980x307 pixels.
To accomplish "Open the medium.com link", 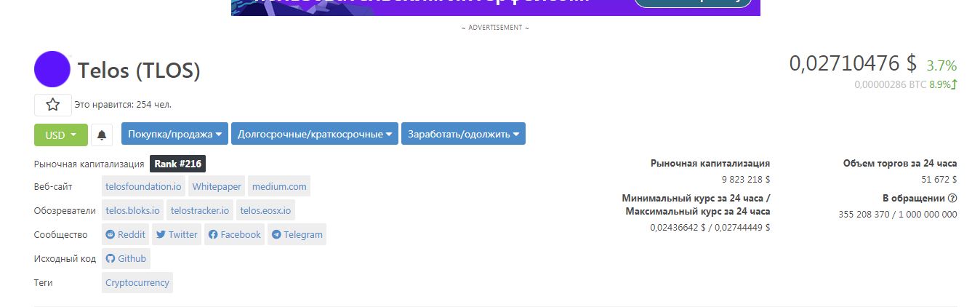I will [x=279, y=186].
